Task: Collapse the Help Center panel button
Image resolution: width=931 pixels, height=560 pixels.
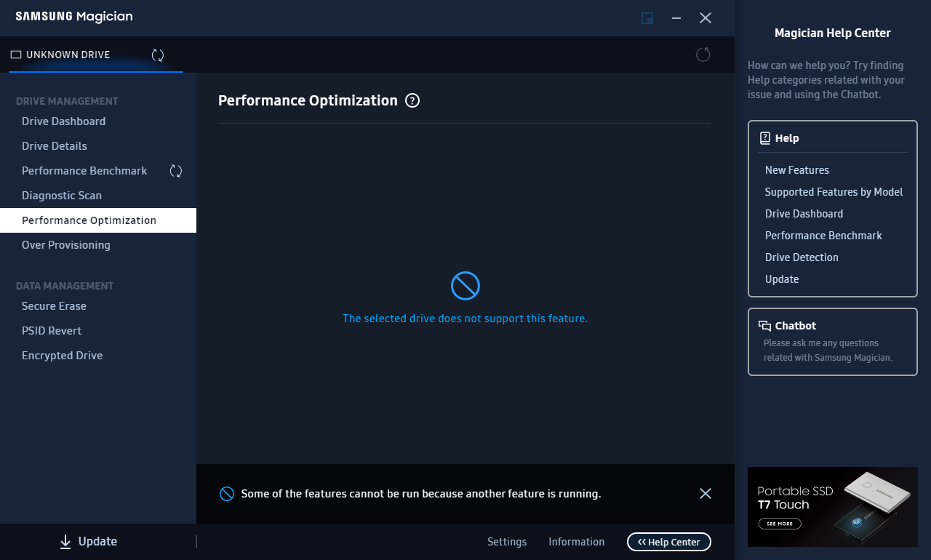Action: (x=668, y=542)
